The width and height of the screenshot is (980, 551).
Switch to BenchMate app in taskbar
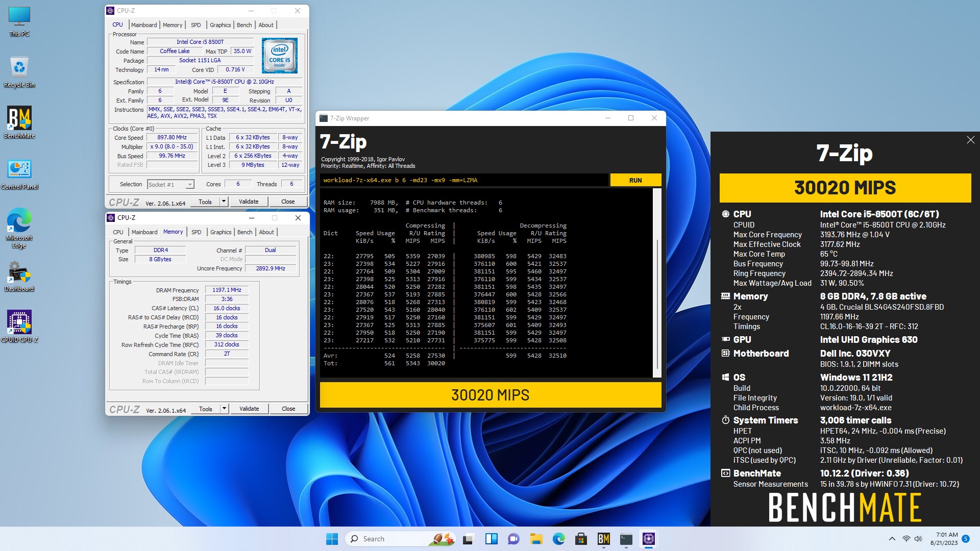click(x=603, y=539)
